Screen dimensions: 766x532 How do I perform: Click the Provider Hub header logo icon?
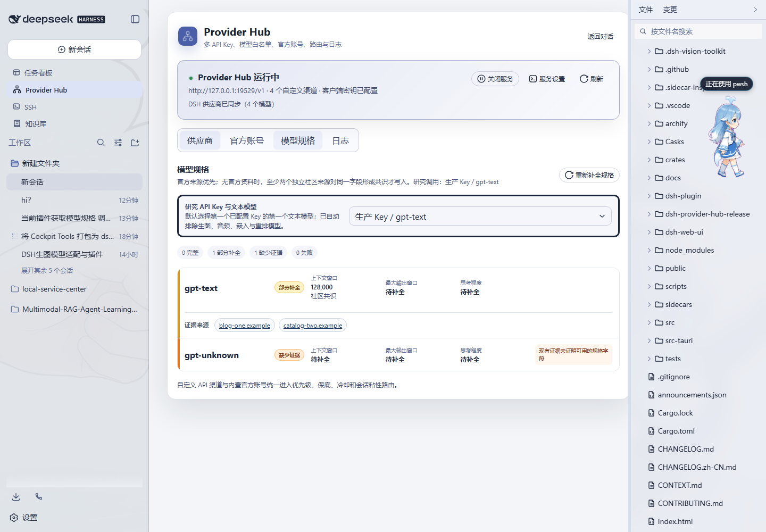click(188, 36)
